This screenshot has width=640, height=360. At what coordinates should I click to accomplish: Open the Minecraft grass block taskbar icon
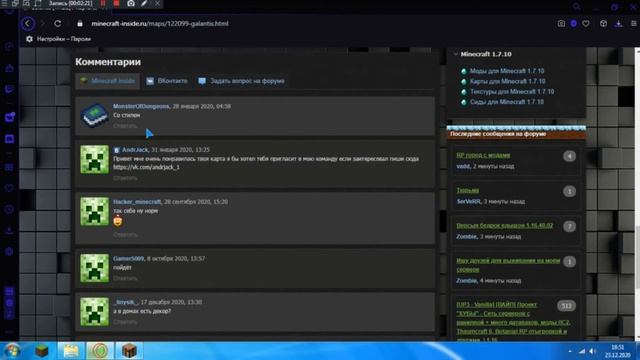tap(41, 351)
